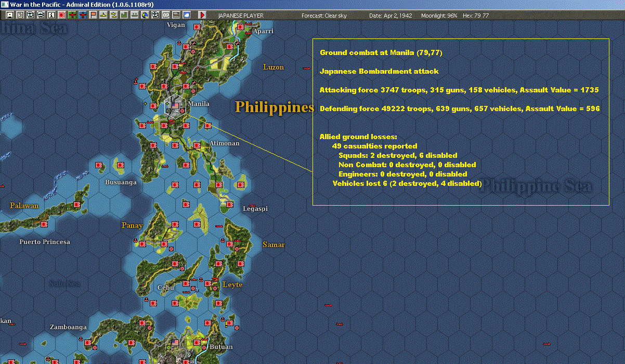Image resolution: width=625 pixels, height=364 pixels.
Task: Click 'JAPANESE PLAYER' status label
Action: [x=241, y=16]
